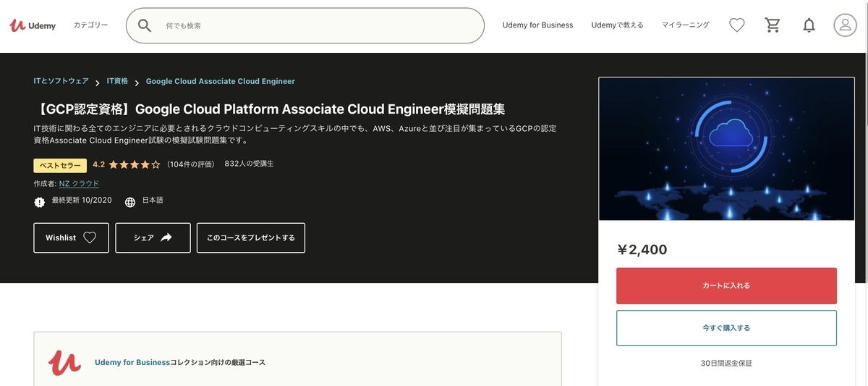This screenshot has height=386, width=868.
Task: Open the shopping cart icon
Action: coord(773,25)
